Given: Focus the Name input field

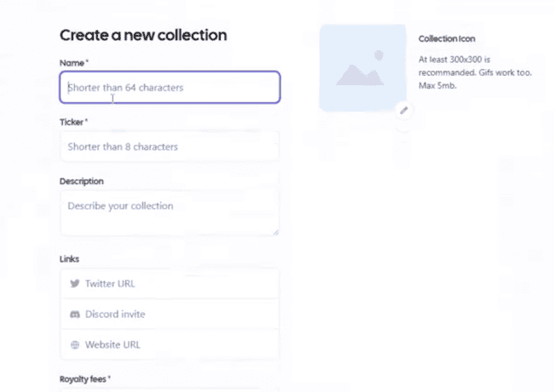Looking at the screenshot, I should coord(170,87).
